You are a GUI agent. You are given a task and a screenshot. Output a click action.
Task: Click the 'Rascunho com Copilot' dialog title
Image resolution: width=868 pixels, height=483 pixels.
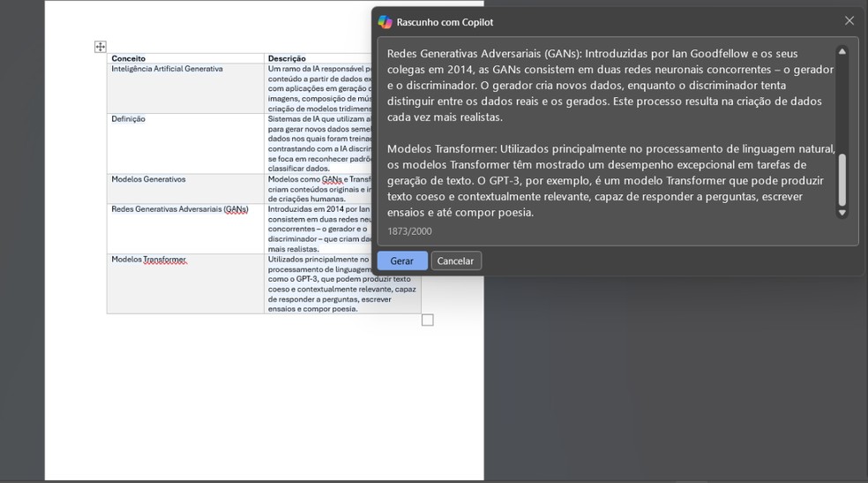[445, 22]
